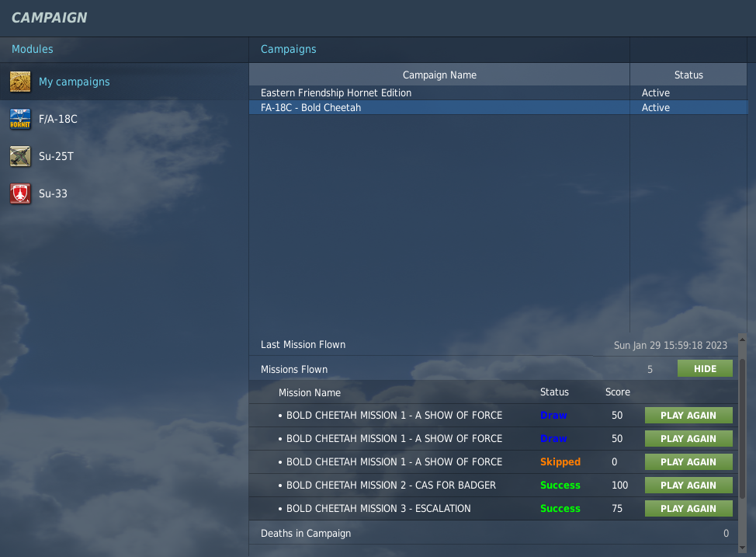Viewport: 756px width, 557px height.
Task: Play again the Skipped Mission 1 entry
Action: 688,462
